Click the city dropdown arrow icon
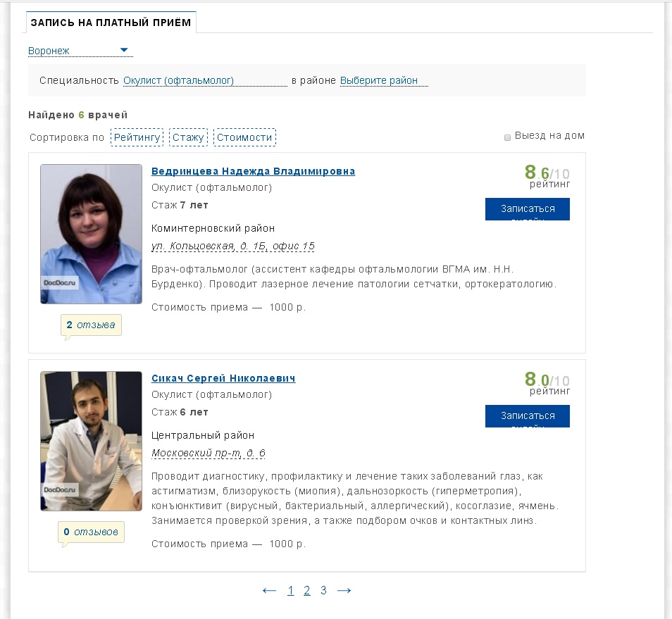The image size is (672, 619). tap(124, 50)
